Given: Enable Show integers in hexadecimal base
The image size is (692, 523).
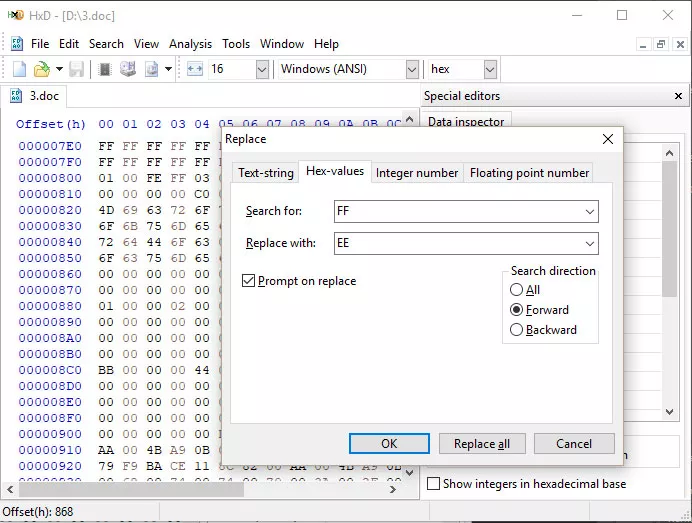Looking at the screenshot, I should click(x=433, y=484).
